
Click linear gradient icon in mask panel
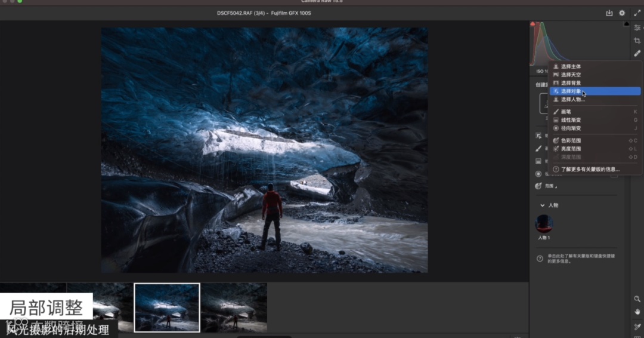(538, 161)
